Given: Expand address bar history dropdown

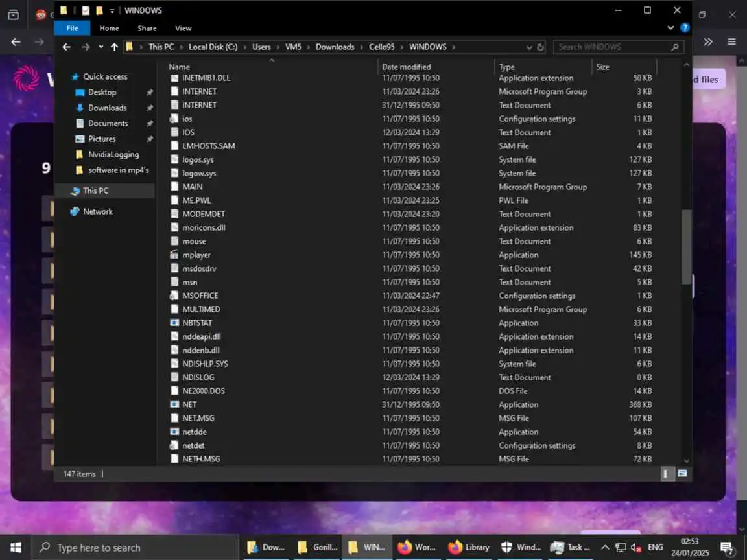Looking at the screenshot, I should tap(529, 47).
